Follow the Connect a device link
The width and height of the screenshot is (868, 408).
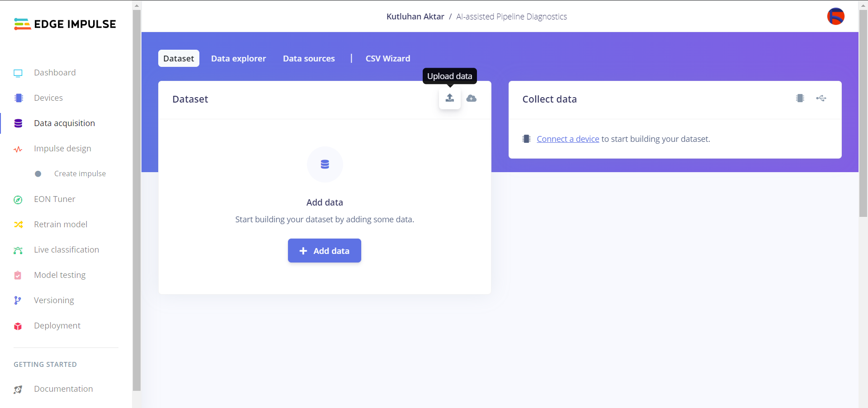coord(568,139)
